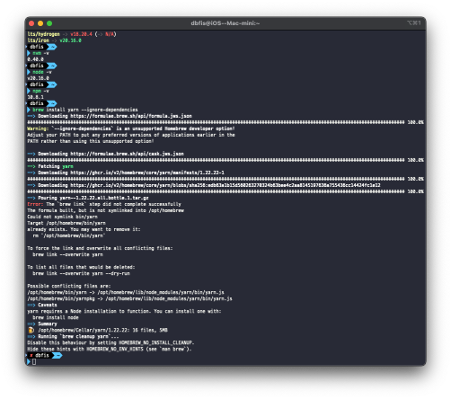Screen dimensions: 451x399
Task: Click the 'nvm -v' command
Action: (x=41, y=53)
